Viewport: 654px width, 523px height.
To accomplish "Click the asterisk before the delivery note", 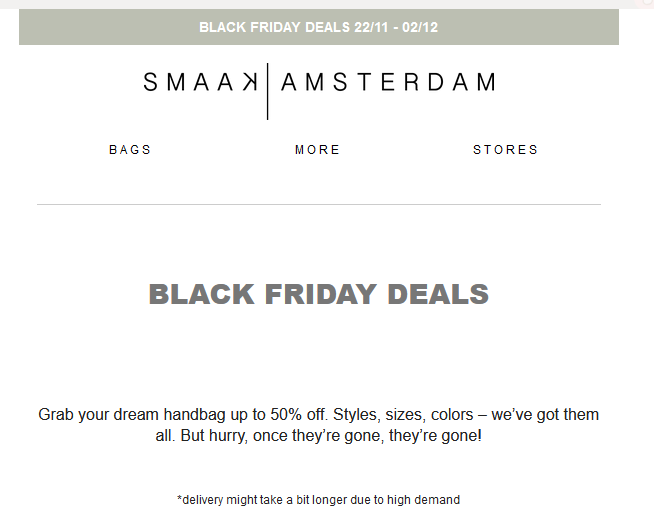I will (x=179, y=498).
